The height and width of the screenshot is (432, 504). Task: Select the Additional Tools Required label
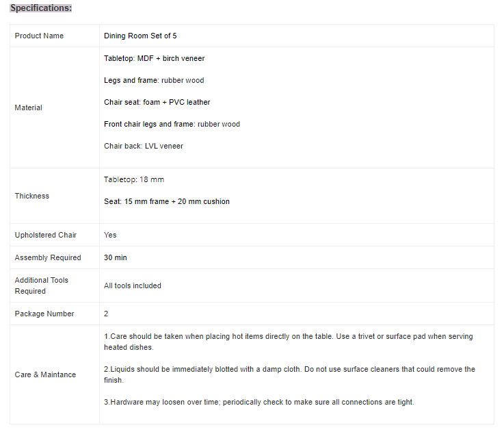point(41,285)
